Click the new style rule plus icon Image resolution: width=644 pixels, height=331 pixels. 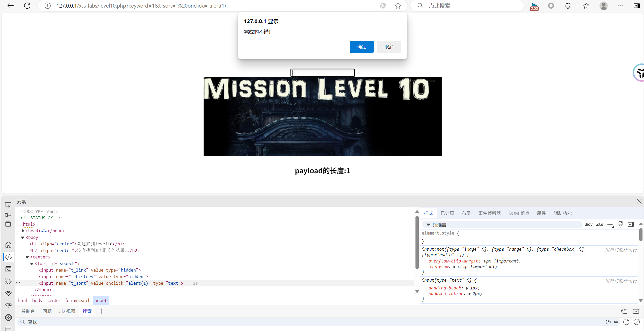coord(610,224)
